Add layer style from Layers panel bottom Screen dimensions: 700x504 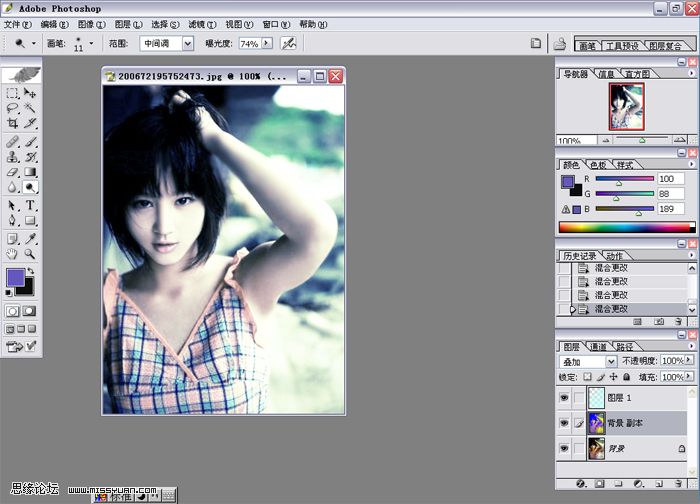580,483
